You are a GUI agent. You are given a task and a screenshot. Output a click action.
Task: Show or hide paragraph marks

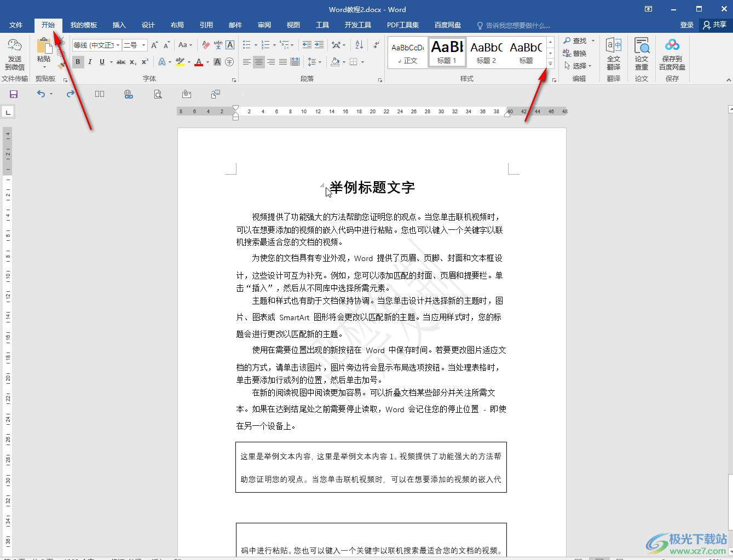[x=376, y=45]
